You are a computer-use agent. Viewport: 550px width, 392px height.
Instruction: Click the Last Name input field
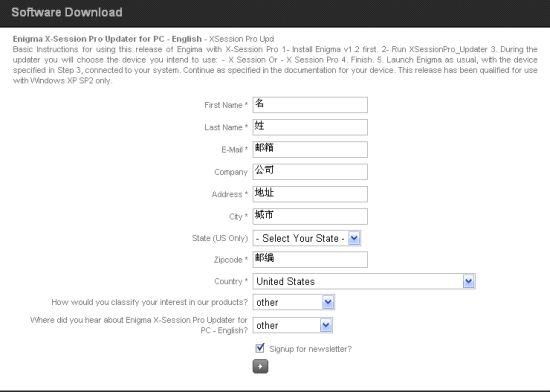(310, 127)
